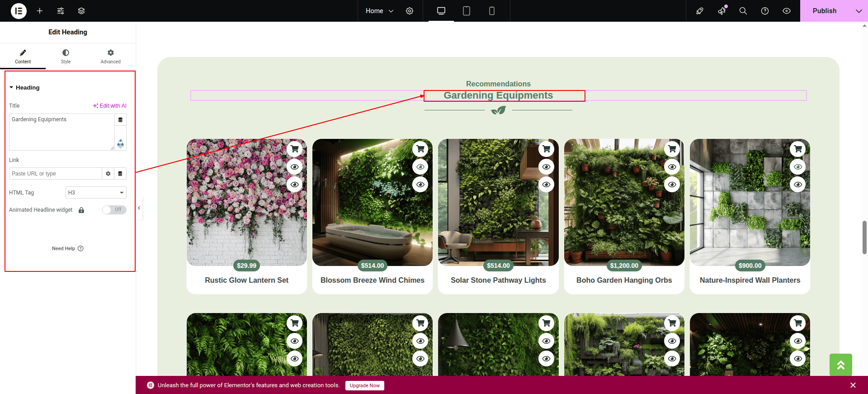The width and height of the screenshot is (868, 394).
Task: Open What's New notifications icon
Action: point(722,11)
